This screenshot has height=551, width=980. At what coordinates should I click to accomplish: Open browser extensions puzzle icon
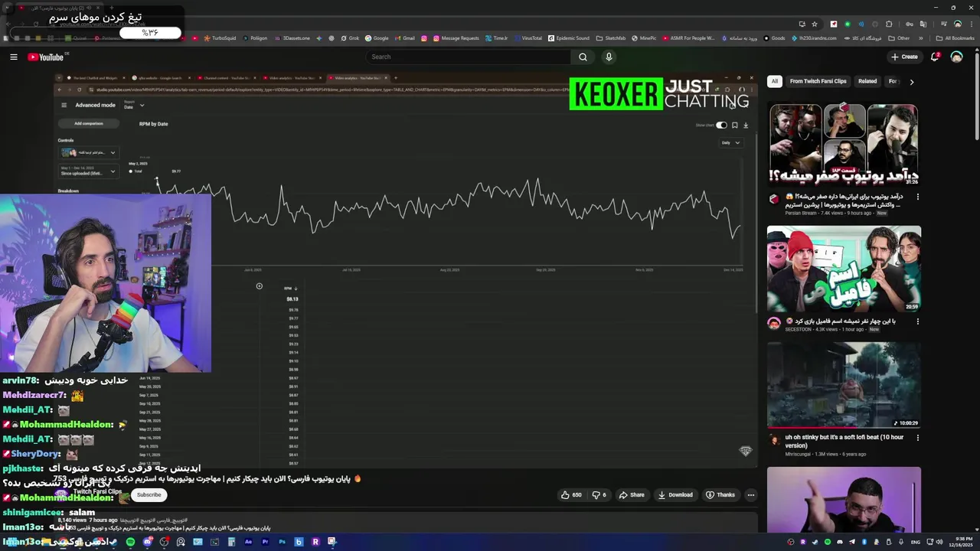click(889, 24)
